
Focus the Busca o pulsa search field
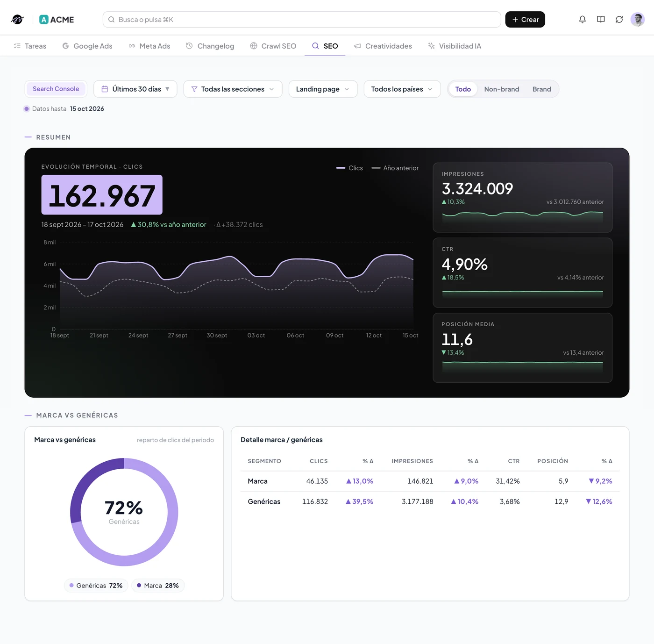point(302,19)
